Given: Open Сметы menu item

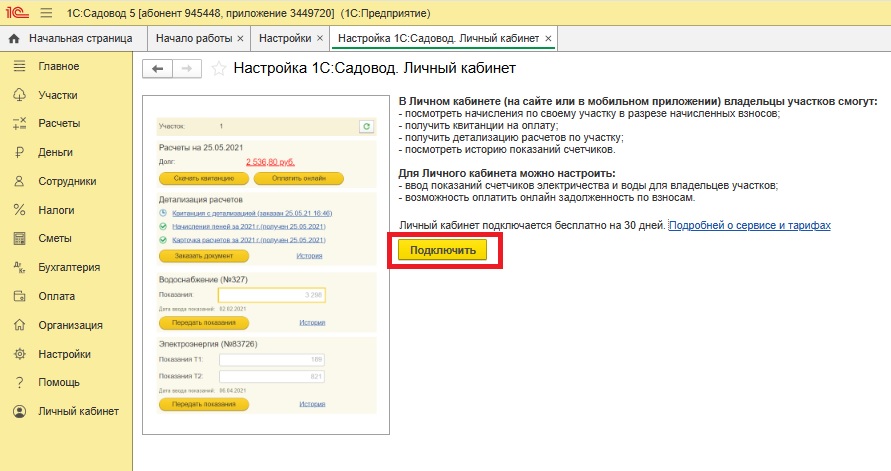Looking at the screenshot, I should (55, 239).
